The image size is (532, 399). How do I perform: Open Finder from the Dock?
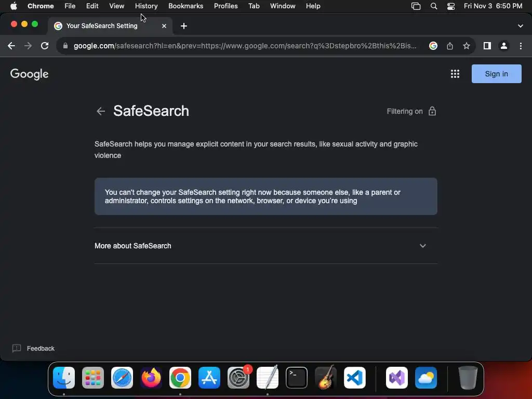coord(64,378)
